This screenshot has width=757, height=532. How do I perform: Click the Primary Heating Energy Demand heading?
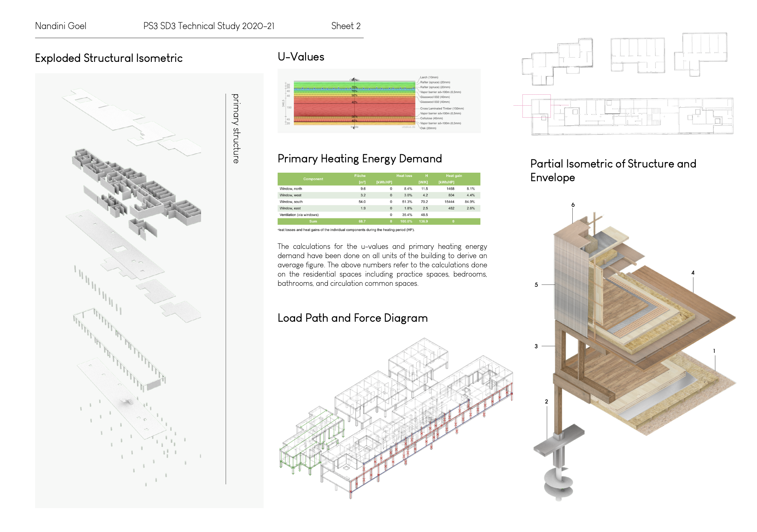(360, 159)
